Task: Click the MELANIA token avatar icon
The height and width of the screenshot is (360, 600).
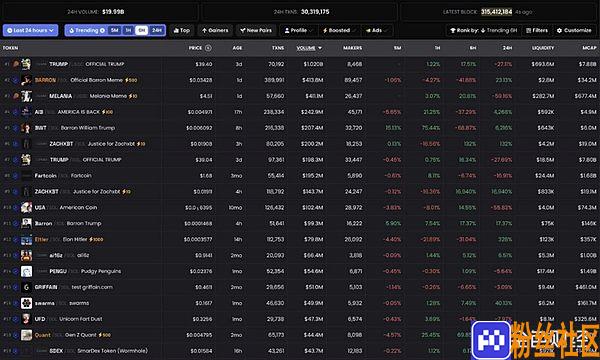Action: (26, 96)
